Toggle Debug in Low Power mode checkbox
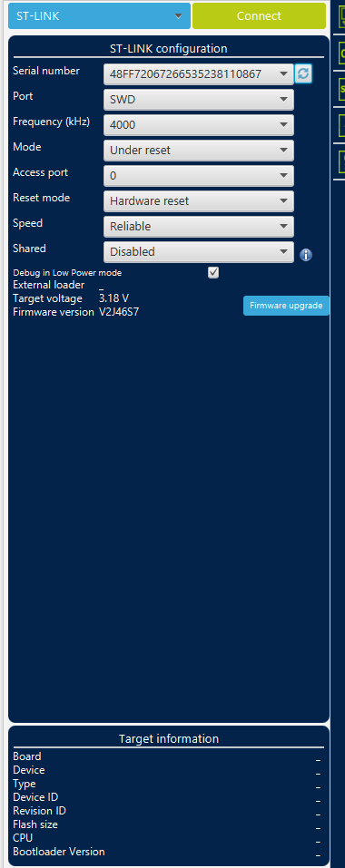Screen dimensions: 345x868 [213, 272]
